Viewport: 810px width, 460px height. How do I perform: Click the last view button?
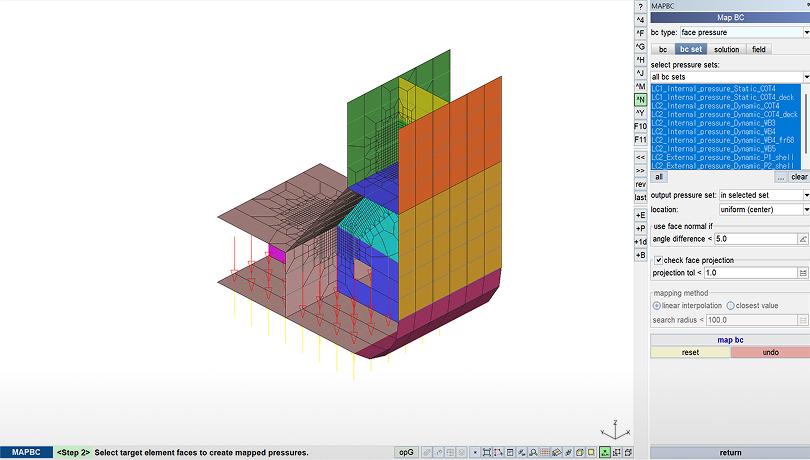(x=640, y=197)
